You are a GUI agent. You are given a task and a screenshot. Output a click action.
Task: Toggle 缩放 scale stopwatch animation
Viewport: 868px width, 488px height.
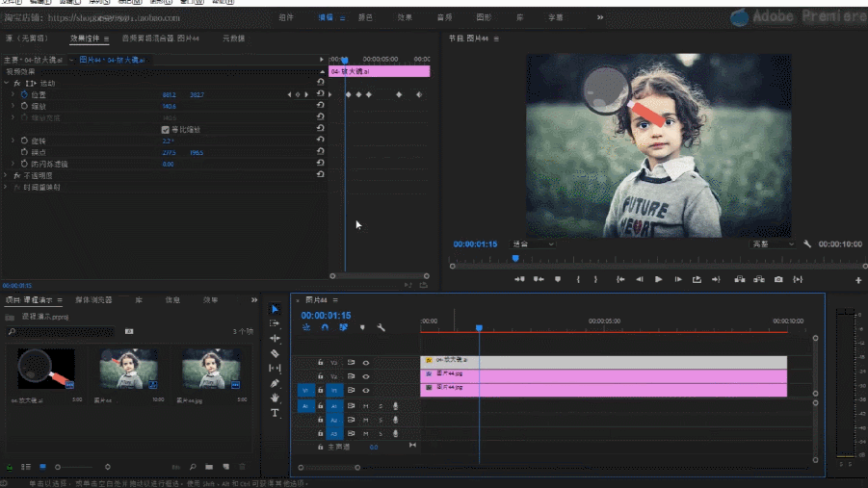[x=24, y=106]
